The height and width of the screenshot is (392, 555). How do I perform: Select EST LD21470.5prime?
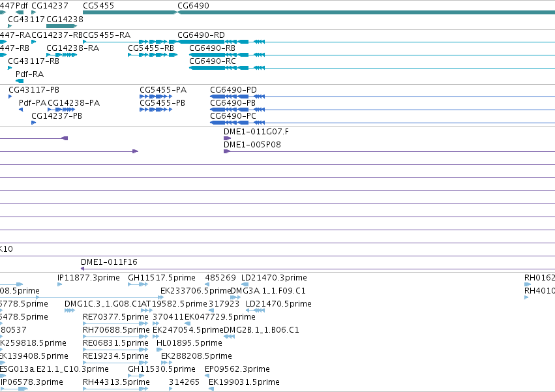(278, 304)
